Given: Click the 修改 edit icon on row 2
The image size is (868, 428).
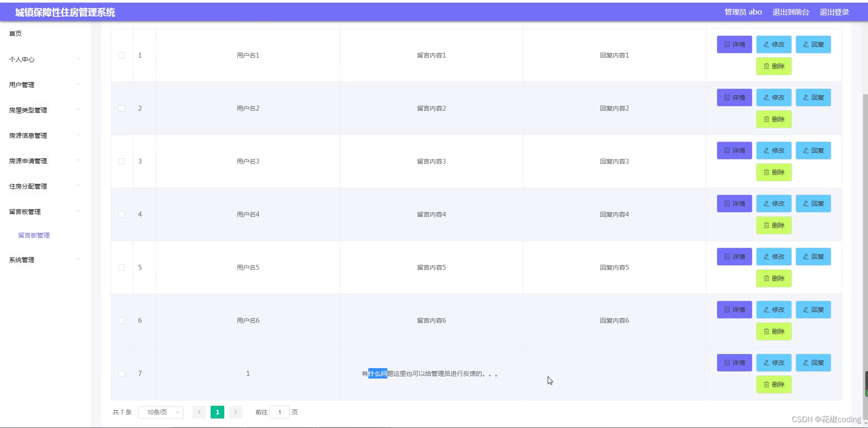Looking at the screenshot, I should point(773,97).
